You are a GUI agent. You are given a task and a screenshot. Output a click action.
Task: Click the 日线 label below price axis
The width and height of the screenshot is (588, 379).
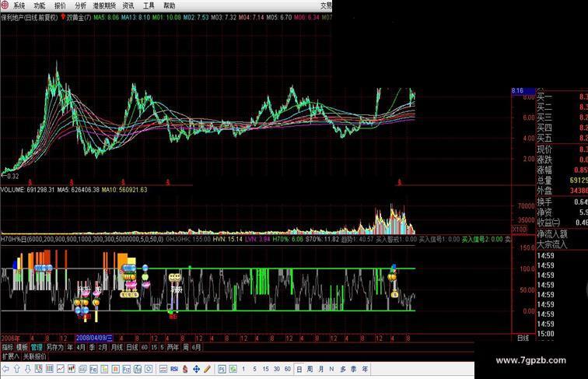[523, 338]
